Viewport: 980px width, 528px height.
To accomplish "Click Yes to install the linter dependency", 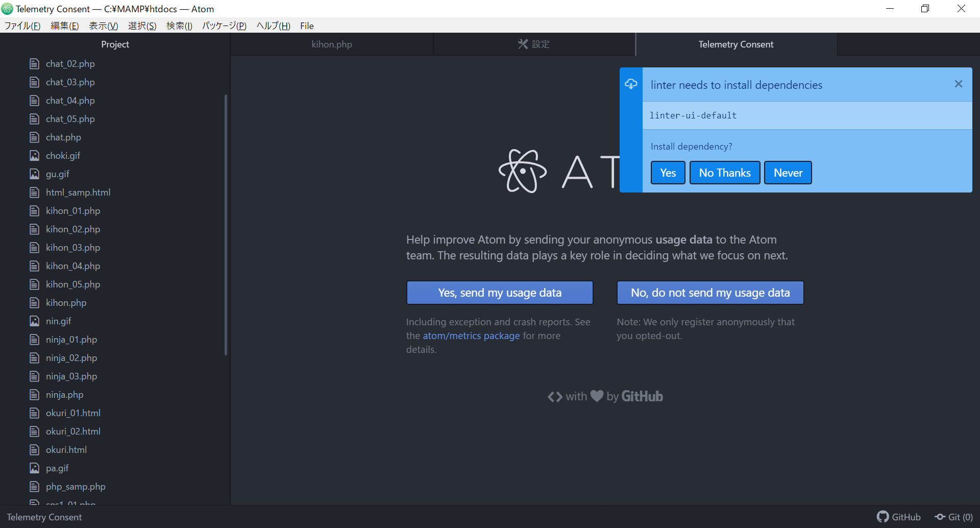I will pyautogui.click(x=668, y=173).
